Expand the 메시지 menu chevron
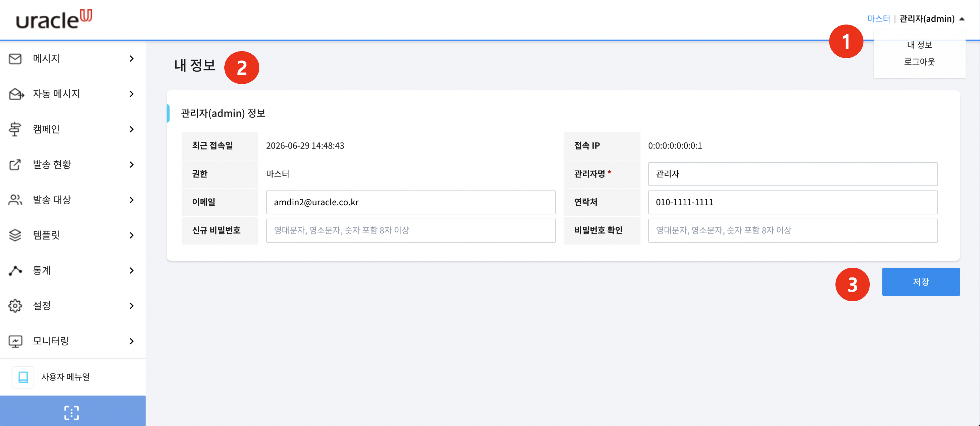This screenshot has height=426, width=980. coord(132,59)
